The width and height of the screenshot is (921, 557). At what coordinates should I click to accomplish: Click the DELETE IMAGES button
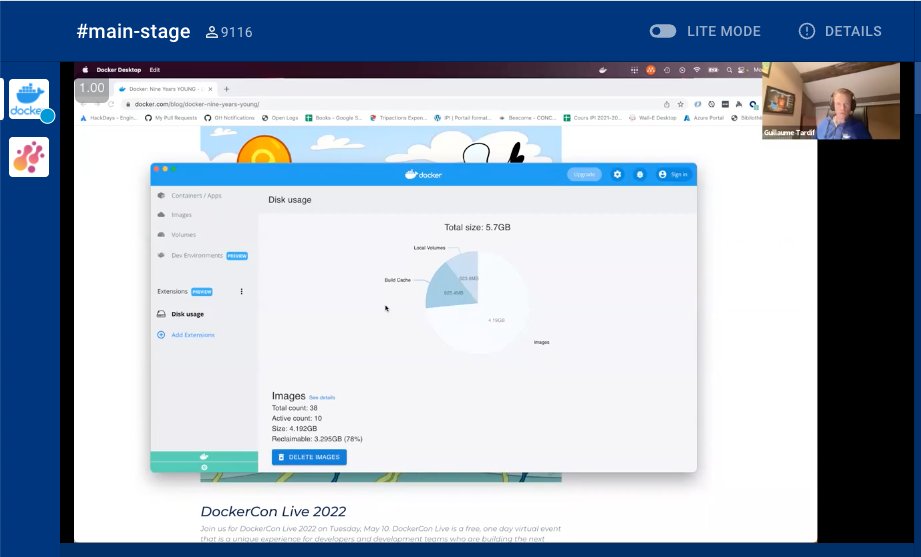coord(309,457)
